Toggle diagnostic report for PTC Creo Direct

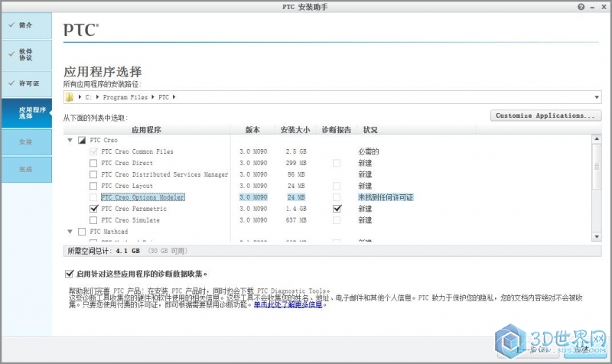(337, 163)
